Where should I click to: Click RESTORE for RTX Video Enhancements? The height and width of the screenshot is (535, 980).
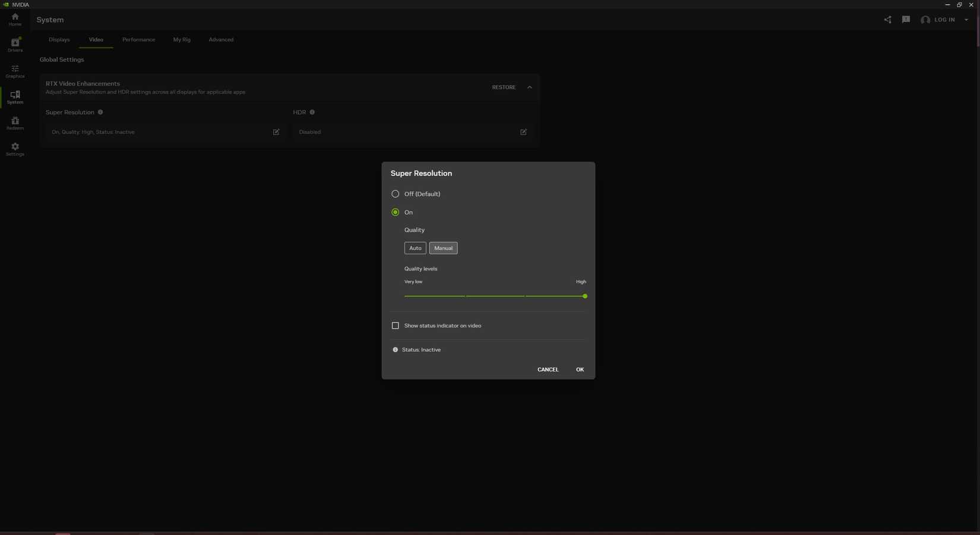point(503,87)
